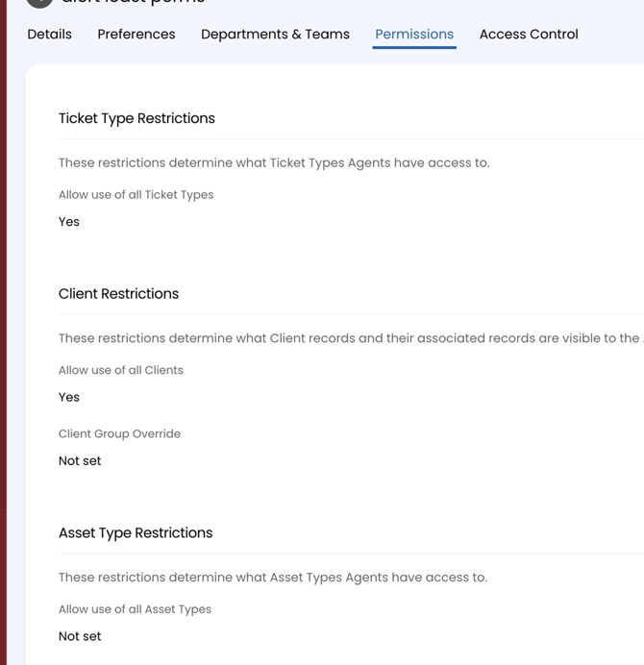Click the Ticket Types Agents access description
Screen dimensions: 644x665
(x=274, y=162)
